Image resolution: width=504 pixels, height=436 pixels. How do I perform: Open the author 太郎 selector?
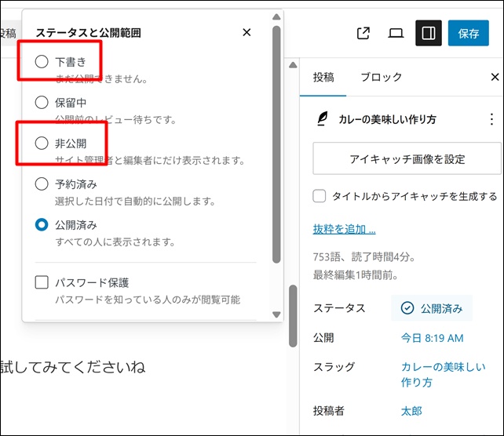coord(412,411)
